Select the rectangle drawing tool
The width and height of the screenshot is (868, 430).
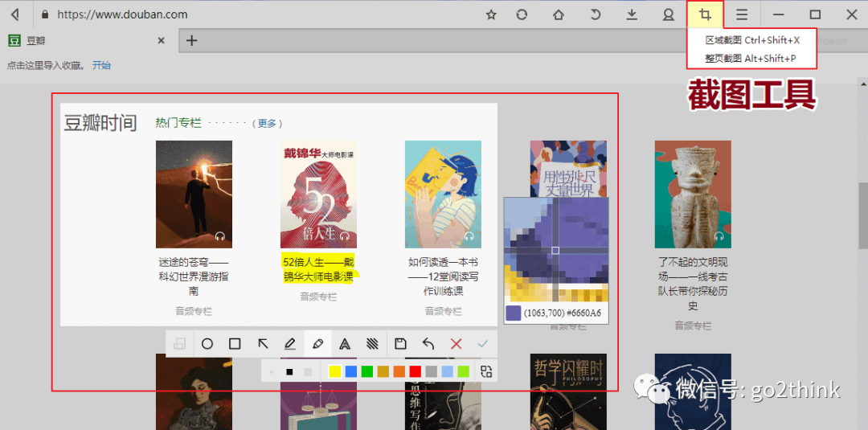235,344
